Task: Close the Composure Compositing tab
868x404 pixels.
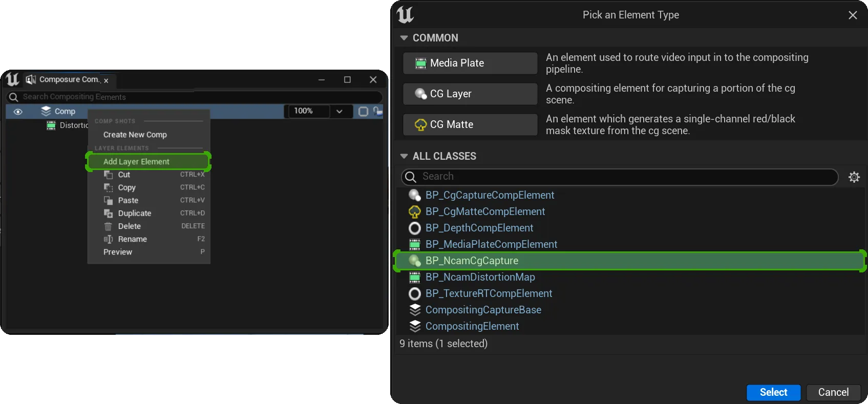Action: 106,81
